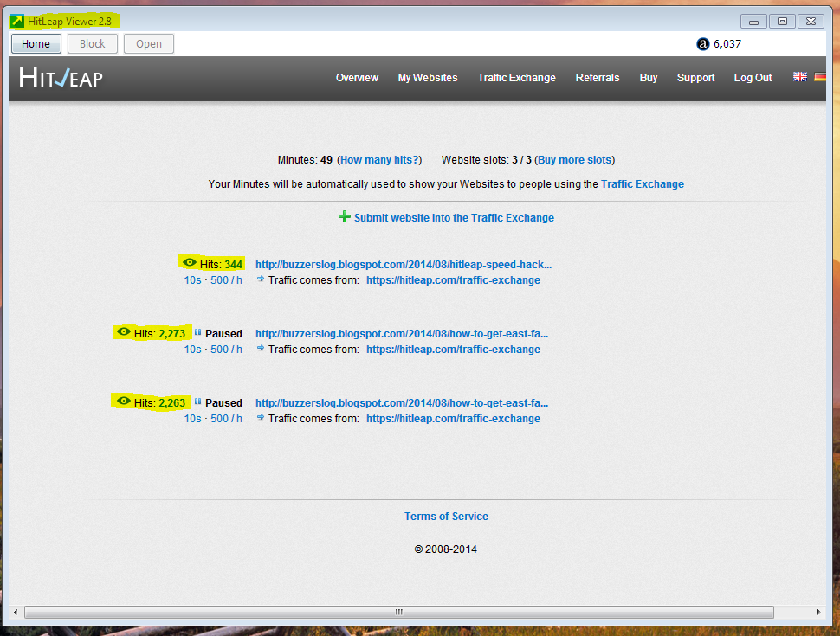Open the Support page
The width and height of the screenshot is (840, 636).
695,78
